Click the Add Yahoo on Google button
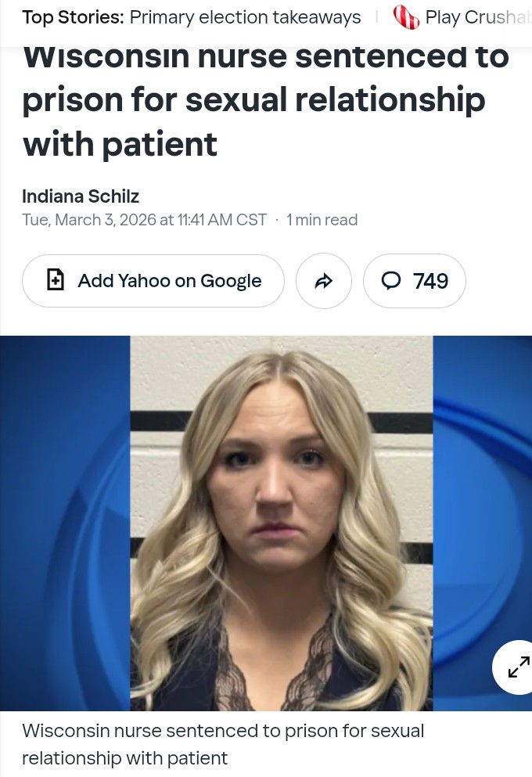The width and height of the screenshot is (532, 777). pos(153,281)
